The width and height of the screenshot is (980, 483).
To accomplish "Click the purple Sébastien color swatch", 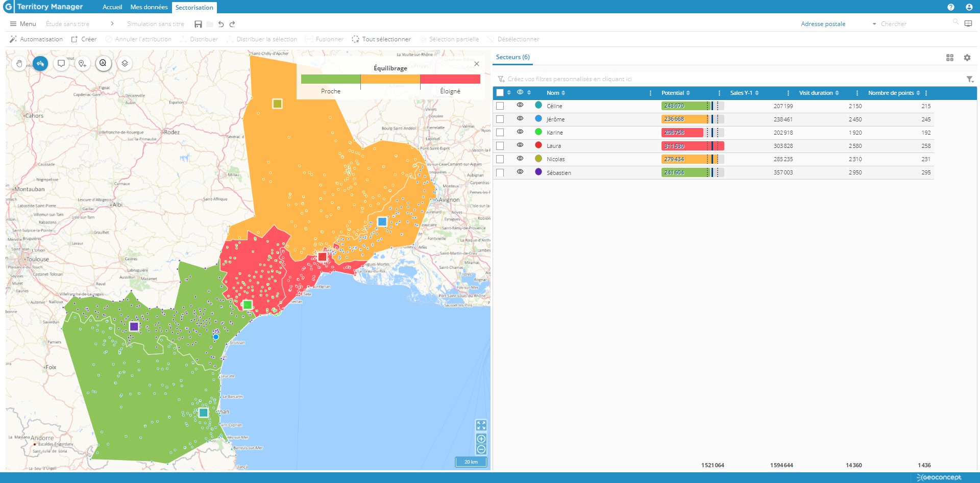I will click(538, 172).
